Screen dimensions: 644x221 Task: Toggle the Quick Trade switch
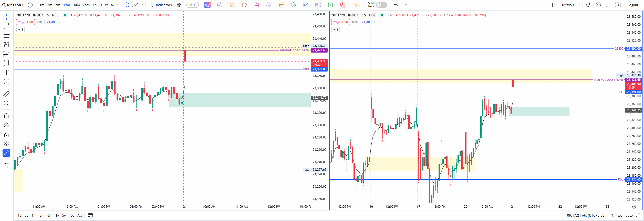tap(381, 5)
